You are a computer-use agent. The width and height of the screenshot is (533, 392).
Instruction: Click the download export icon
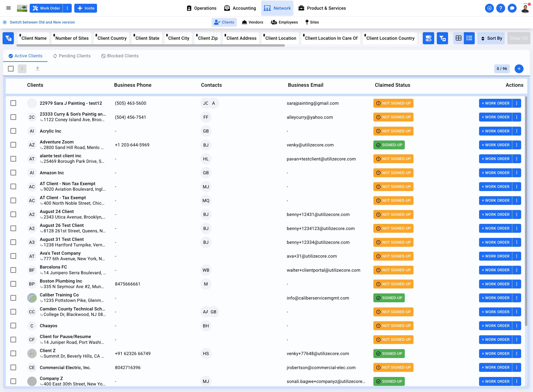38,69
